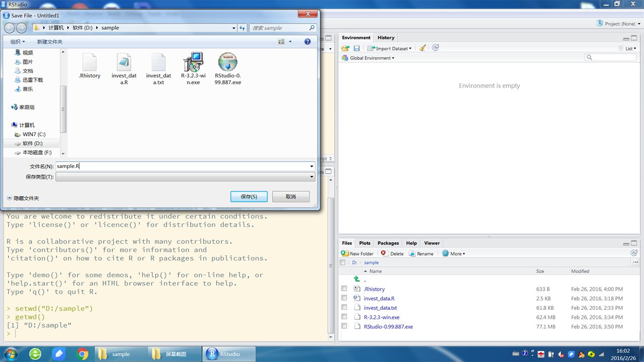Open the Import Dataset dropdown
This screenshot has height=362, width=644.
pyautogui.click(x=389, y=48)
